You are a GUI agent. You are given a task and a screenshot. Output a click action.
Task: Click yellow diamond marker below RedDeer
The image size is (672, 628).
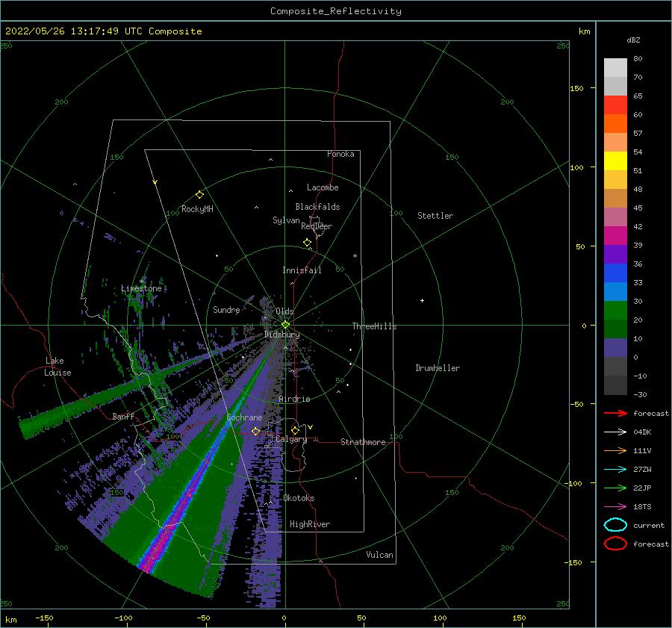coord(307,242)
